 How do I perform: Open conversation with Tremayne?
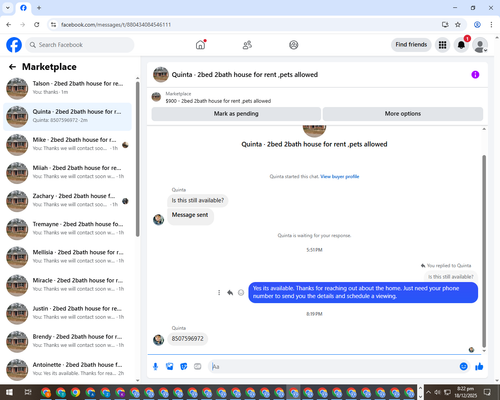point(67,229)
